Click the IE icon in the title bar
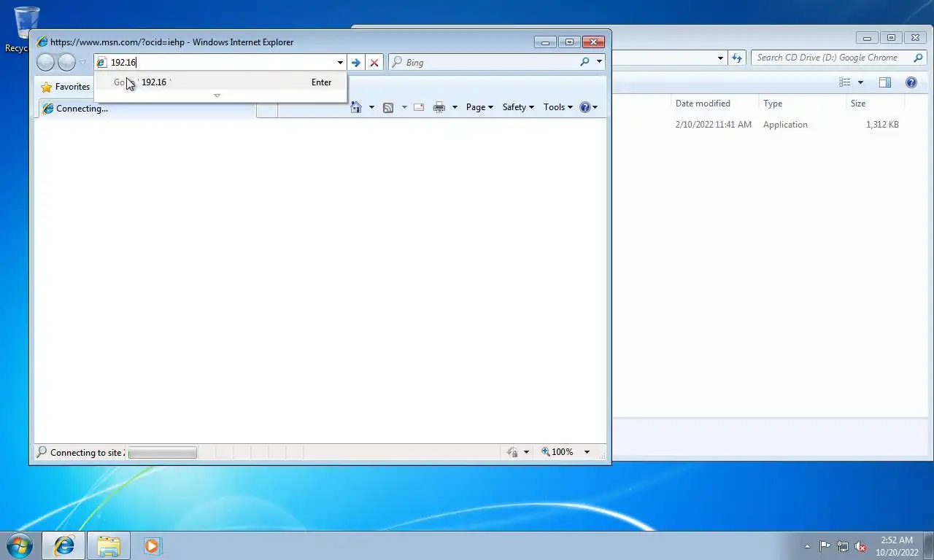 [42, 42]
